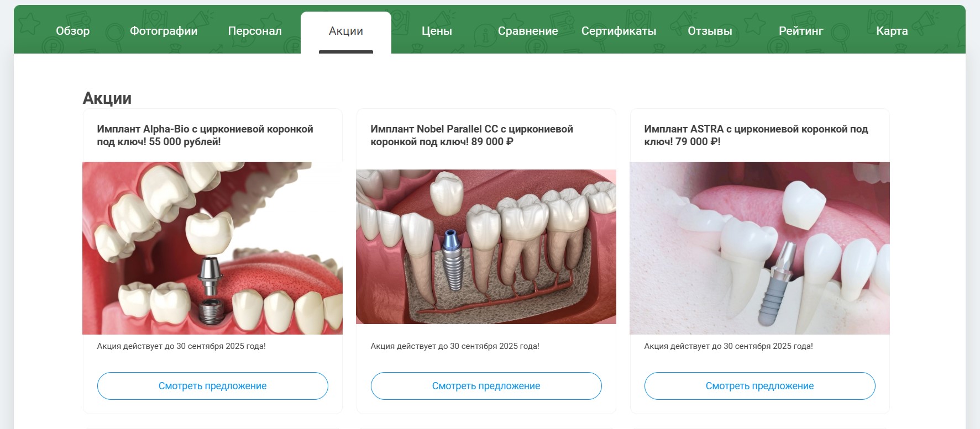
Task: Click Смотреть предложение for ASTRA implant
Action: point(760,386)
